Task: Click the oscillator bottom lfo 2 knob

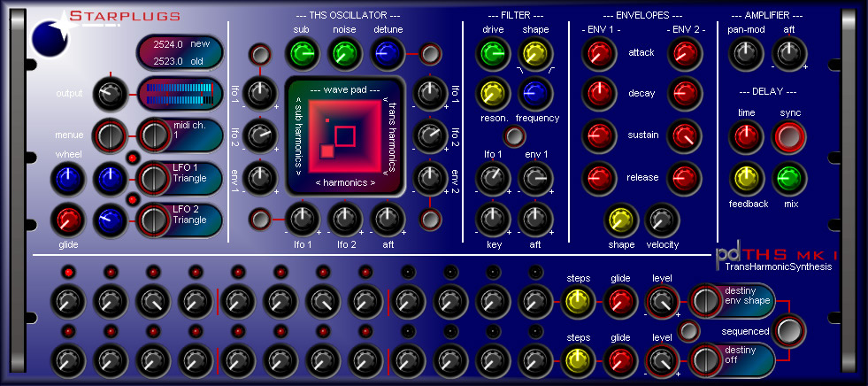Action: coord(344,220)
